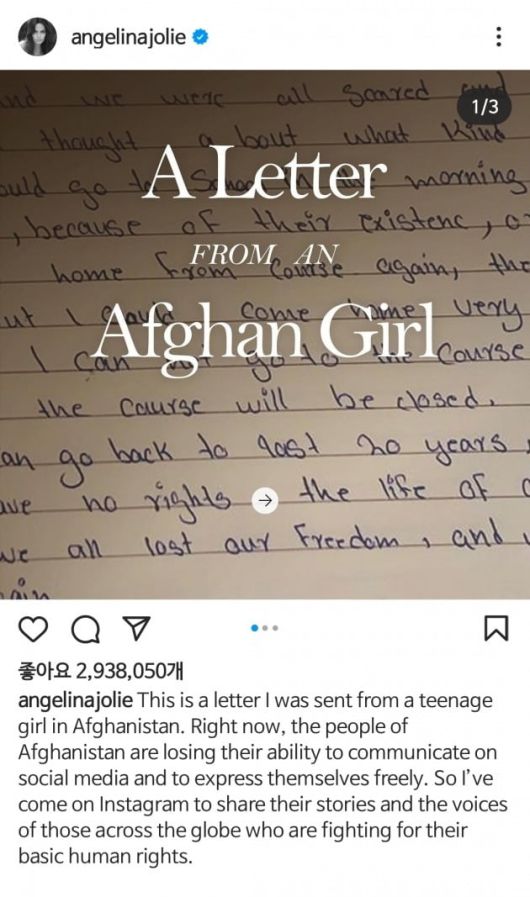This screenshot has width=530, height=897.
Task: Select the first blue carousel dot
Action: [x=255, y=628]
